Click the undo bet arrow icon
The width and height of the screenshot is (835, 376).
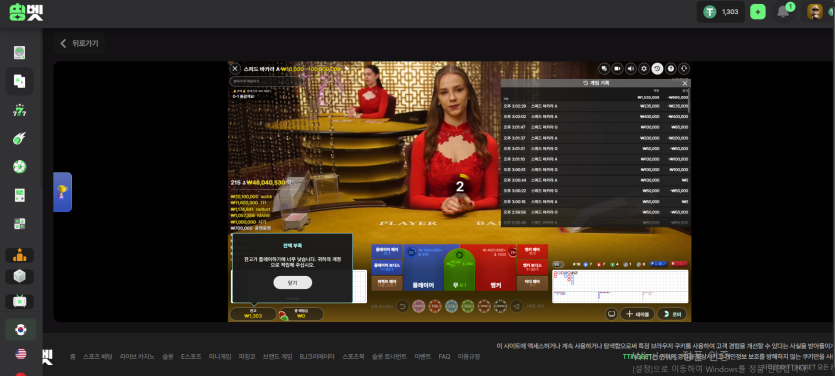click(403, 306)
